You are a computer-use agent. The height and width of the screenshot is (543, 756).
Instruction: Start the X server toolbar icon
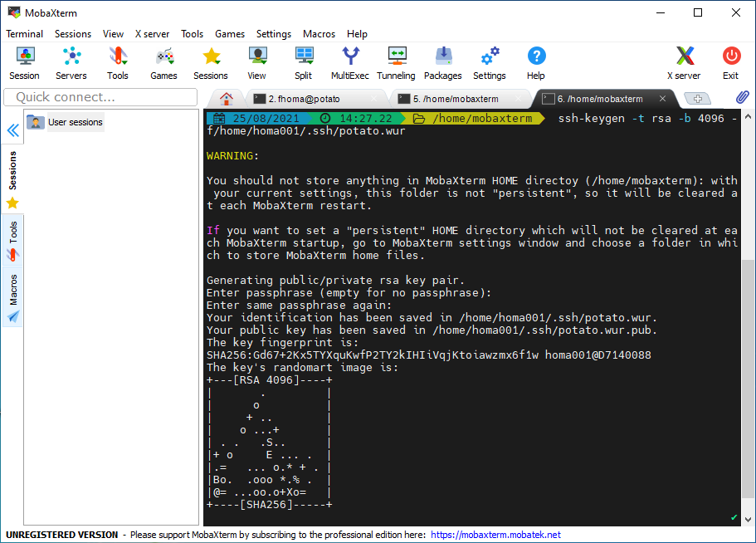coord(684,63)
